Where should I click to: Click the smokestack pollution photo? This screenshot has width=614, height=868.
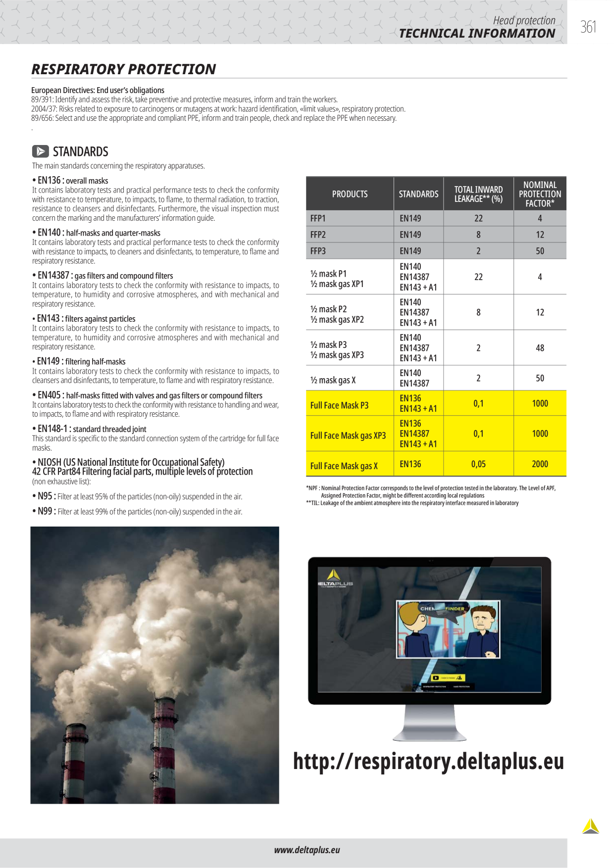155,665
